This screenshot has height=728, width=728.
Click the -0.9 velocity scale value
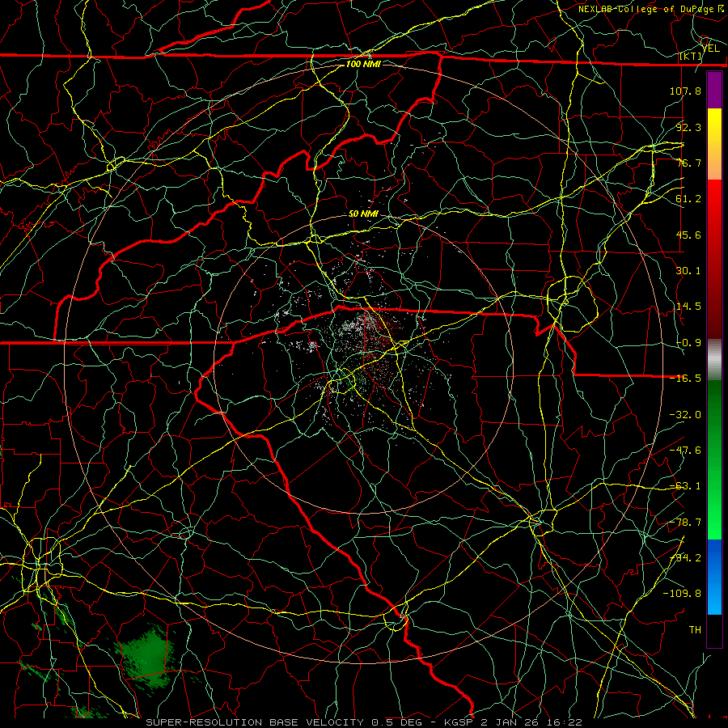pos(688,343)
